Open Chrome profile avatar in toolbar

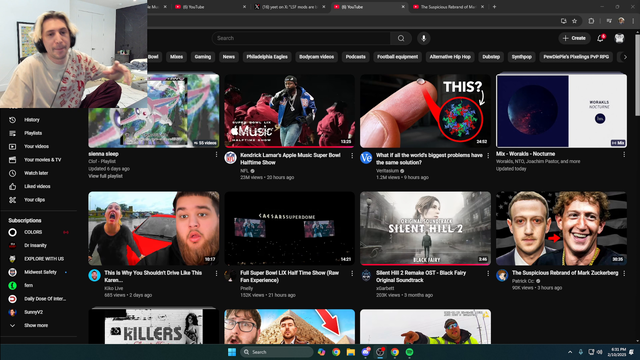click(x=621, y=21)
